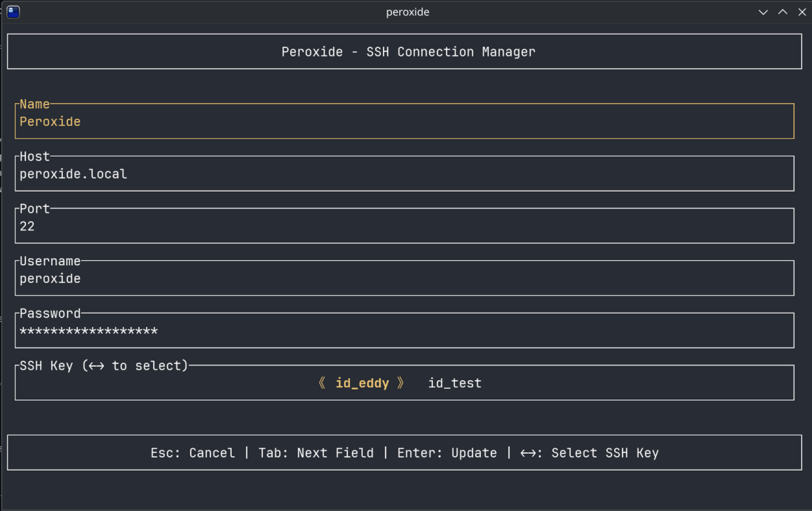Viewport: 812px width, 511px height.
Task: Click the right chevron beside id_eddy
Action: coord(400,383)
